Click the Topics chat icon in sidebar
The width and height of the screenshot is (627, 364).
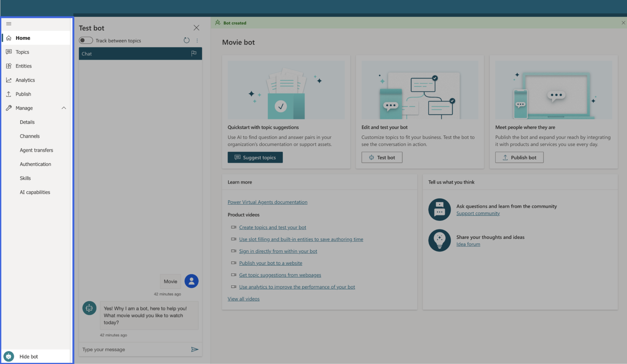(9, 52)
